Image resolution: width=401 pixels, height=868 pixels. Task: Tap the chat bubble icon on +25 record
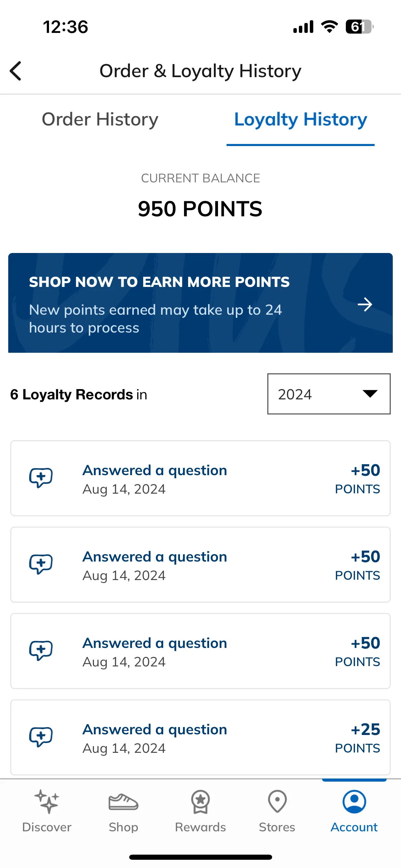[41, 737]
